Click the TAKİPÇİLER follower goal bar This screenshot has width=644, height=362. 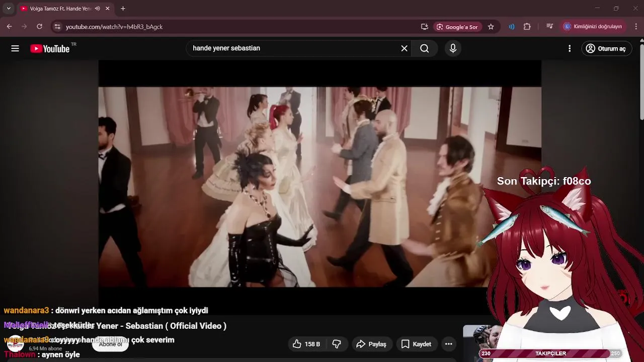pyautogui.click(x=550, y=353)
